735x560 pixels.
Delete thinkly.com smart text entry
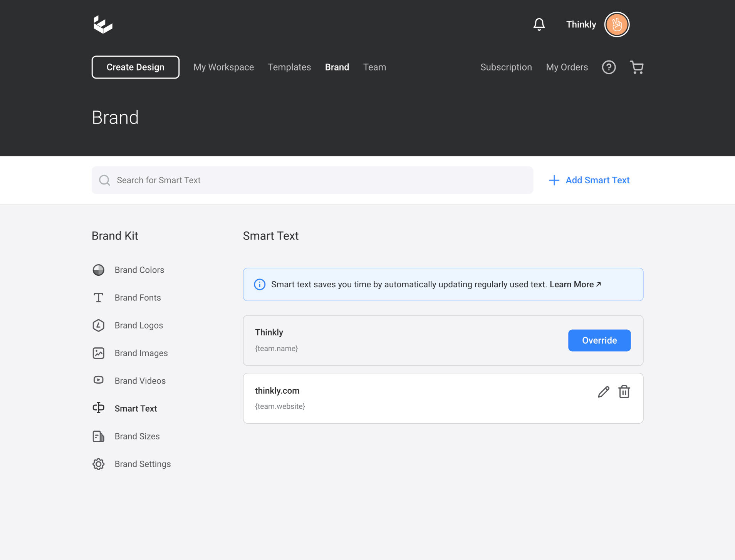pyautogui.click(x=624, y=392)
